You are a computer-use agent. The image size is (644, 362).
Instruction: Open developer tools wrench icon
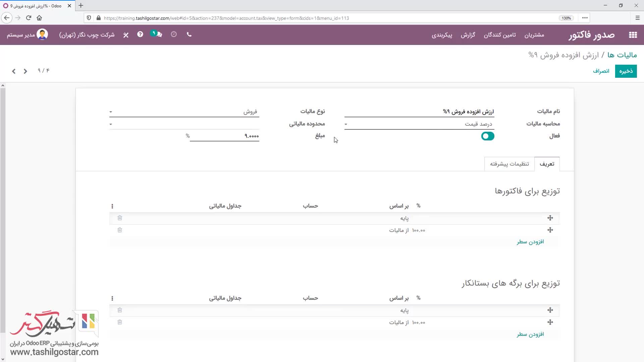(126, 35)
